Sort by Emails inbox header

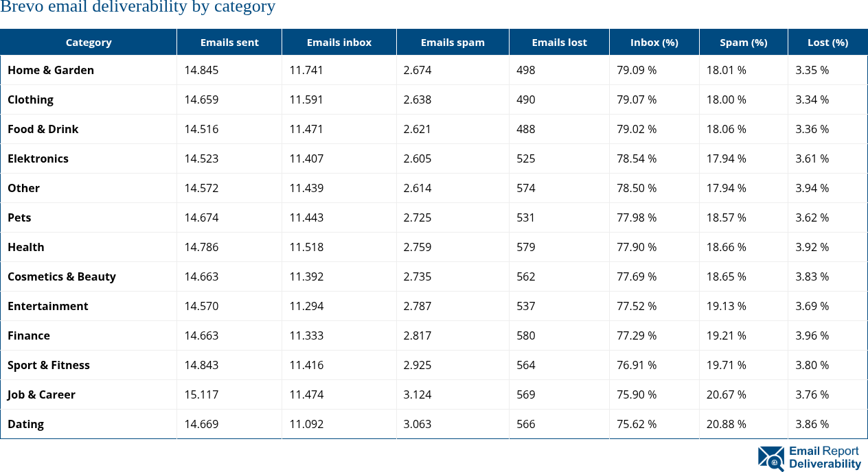tap(339, 42)
